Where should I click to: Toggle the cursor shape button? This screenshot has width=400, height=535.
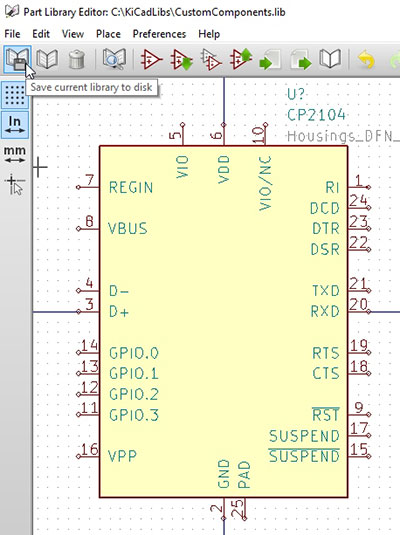pyautogui.click(x=15, y=184)
